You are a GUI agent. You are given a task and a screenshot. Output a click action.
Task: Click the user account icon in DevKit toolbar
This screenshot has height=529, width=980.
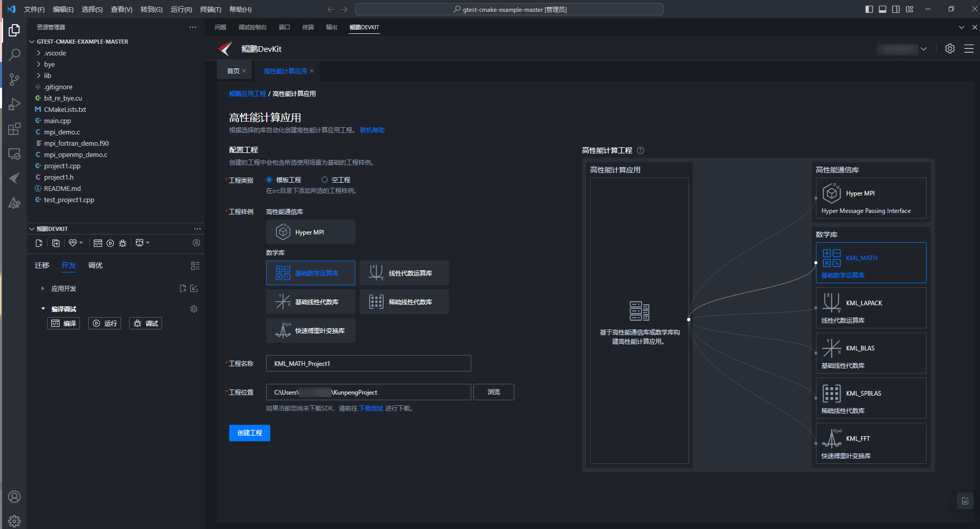(196, 243)
